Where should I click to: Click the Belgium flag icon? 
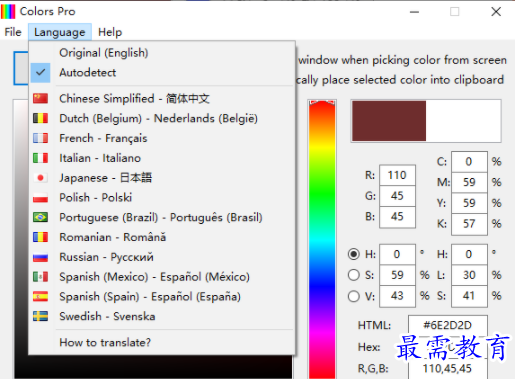pos(40,118)
